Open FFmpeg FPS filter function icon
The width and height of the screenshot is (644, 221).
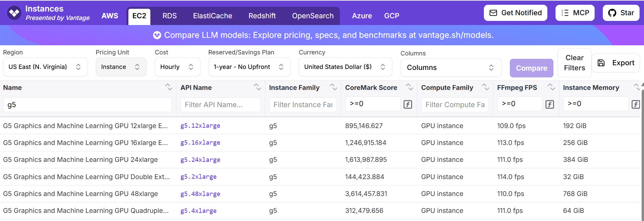point(550,104)
